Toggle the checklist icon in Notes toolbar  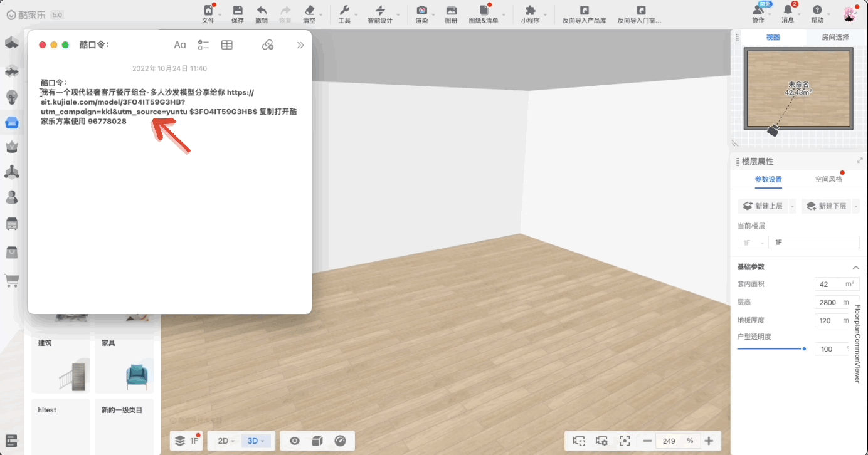click(x=203, y=44)
